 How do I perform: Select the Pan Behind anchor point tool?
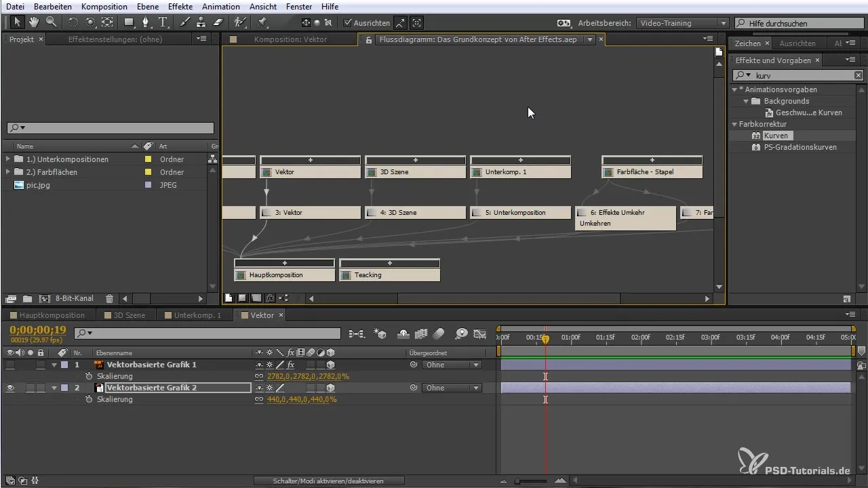108,22
